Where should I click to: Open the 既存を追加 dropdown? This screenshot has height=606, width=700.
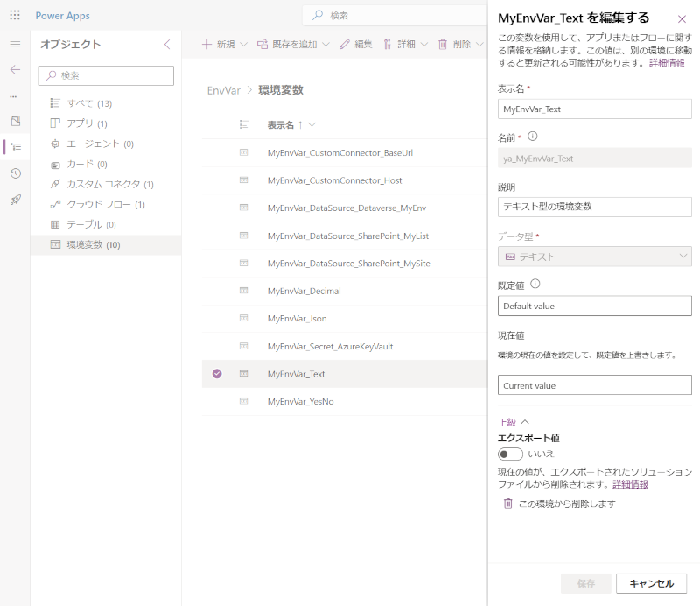pyautogui.click(x=293, y=44)
